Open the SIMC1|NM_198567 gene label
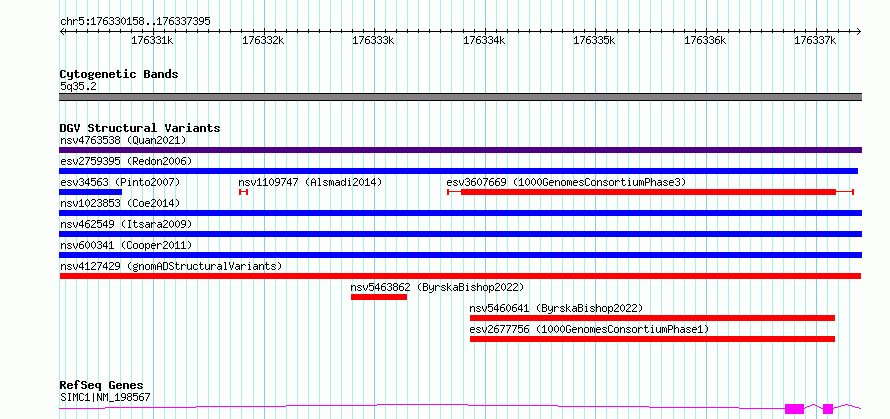The image size is (890, 419). click(105, 397)
